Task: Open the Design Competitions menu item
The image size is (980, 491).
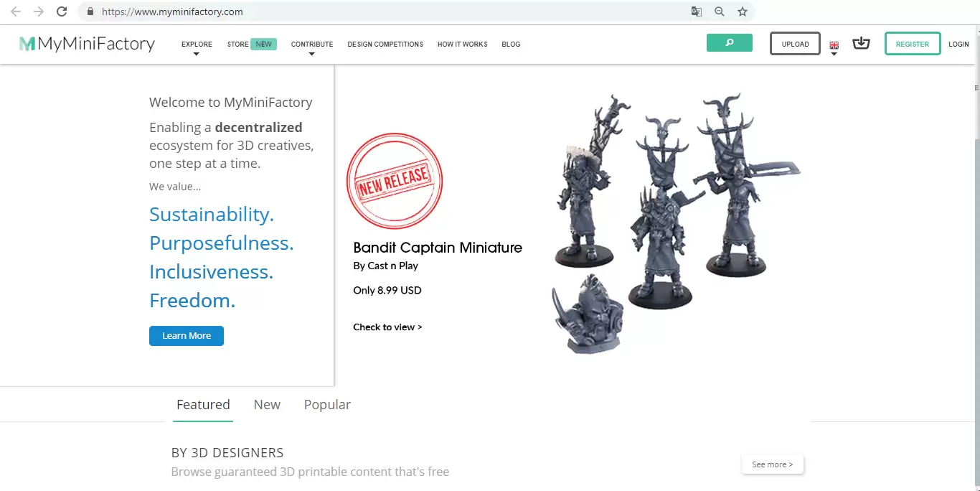Action: (x=385, y=45)
